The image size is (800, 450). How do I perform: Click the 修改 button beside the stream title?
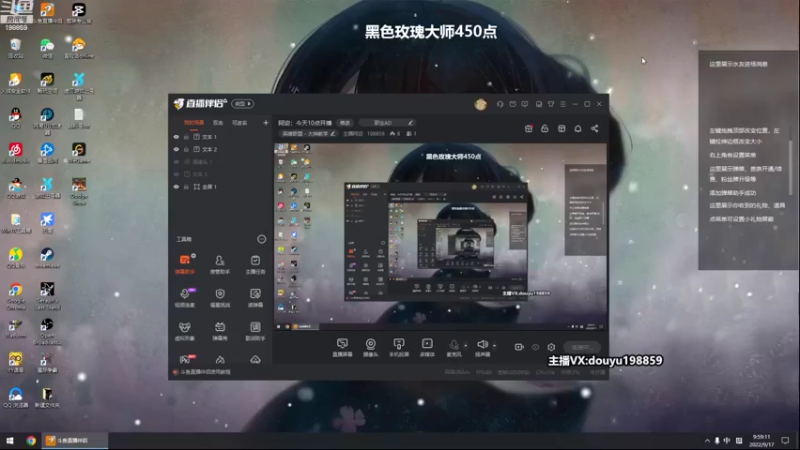[x=345, y=123]
